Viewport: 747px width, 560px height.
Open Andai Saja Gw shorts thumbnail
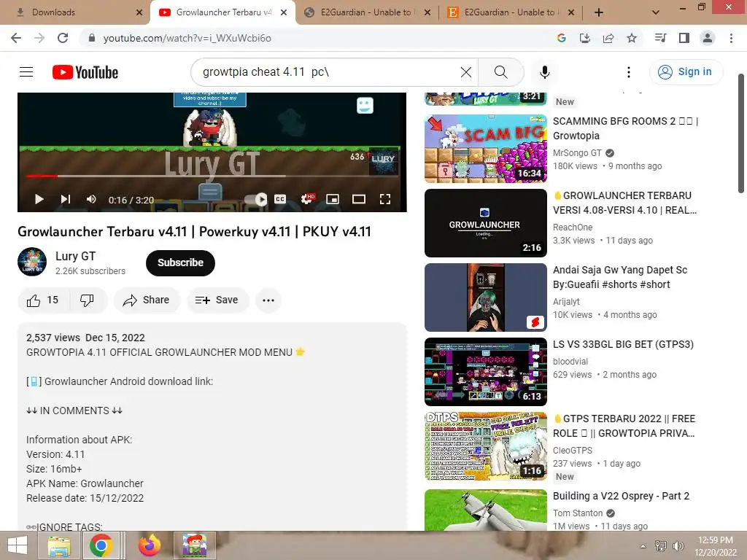[x=485, y=297]
